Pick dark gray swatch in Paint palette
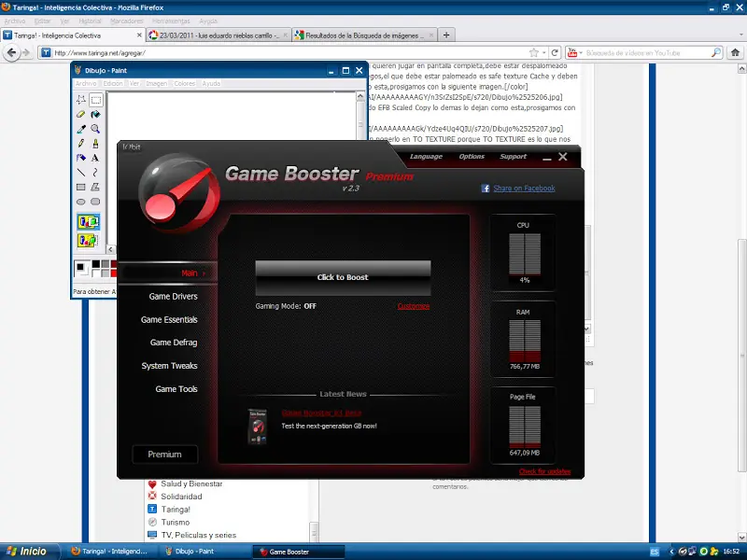747x560 pixels. pos(105,264)
